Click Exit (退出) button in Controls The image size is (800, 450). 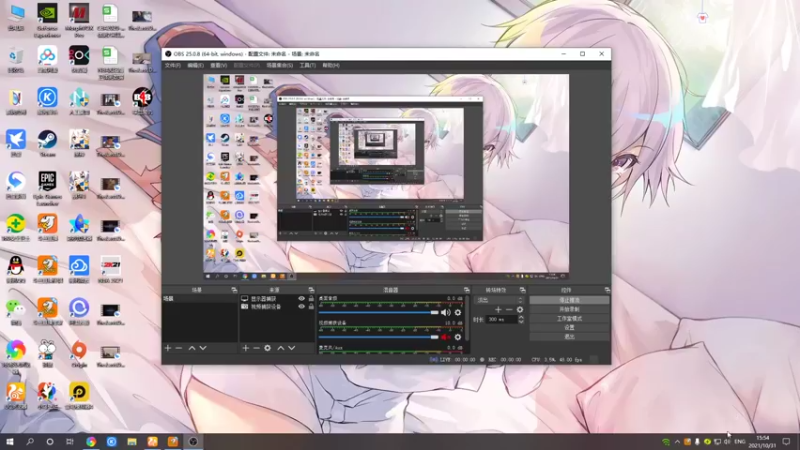pyautogui.click(x=569, y=337)
